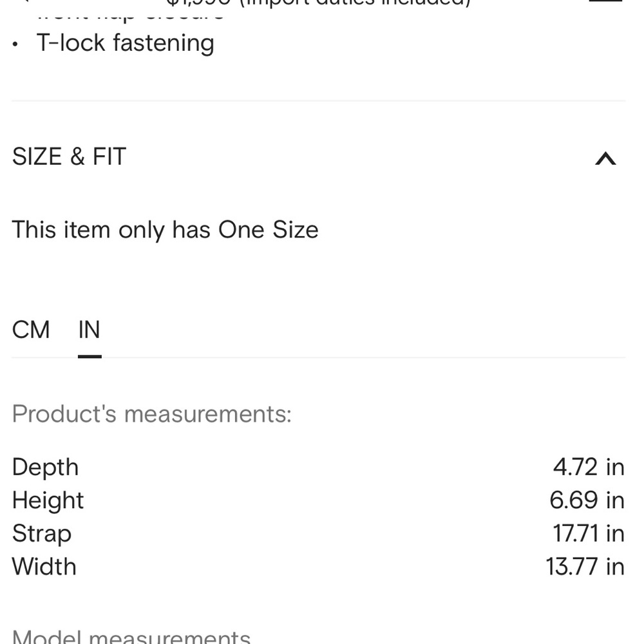The width and height of the screenshot is (644, 644).
Task: Select the IN units tab
Action: [89, 329]
